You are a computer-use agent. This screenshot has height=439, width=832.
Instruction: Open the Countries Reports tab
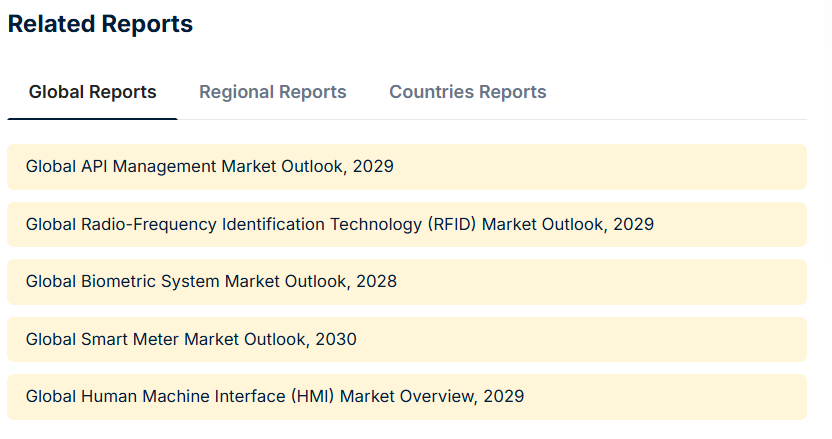(x=467, y=92)
